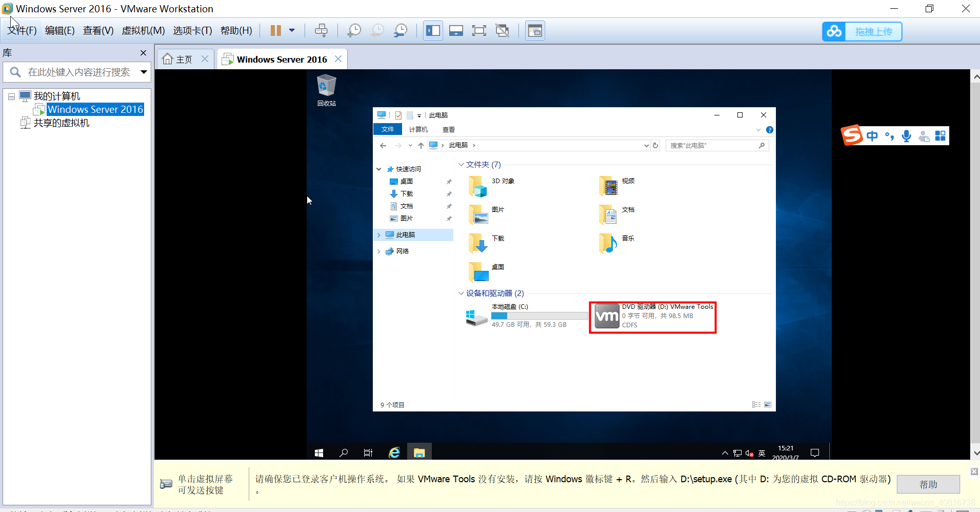Viewport: 980px width, 512px height.
Task: Close the 主页 tab
Action: click(205, 59)
